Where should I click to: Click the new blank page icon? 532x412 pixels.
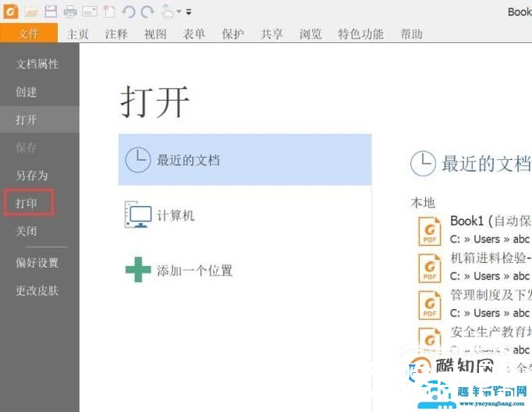pyautogui.click(x=109, y=12)
